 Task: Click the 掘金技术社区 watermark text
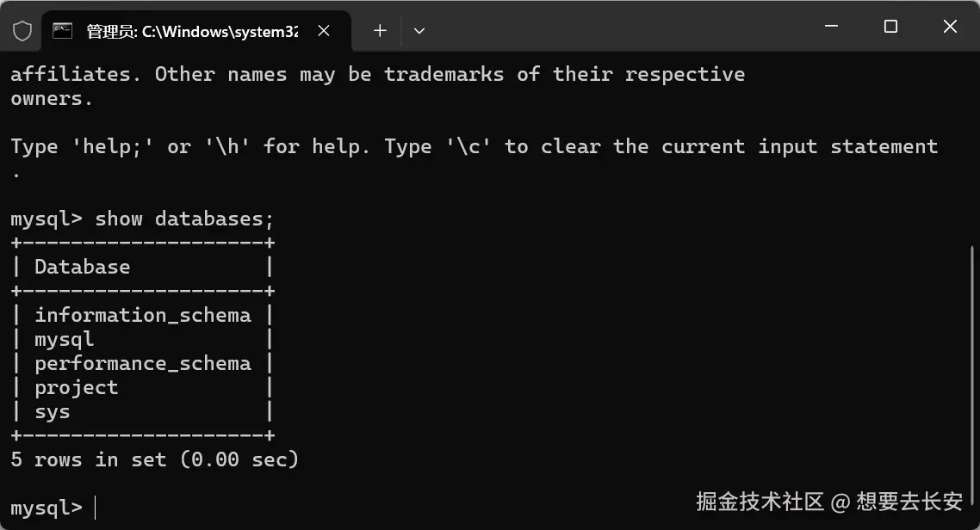pyautogui.click(x=760, y=502)
